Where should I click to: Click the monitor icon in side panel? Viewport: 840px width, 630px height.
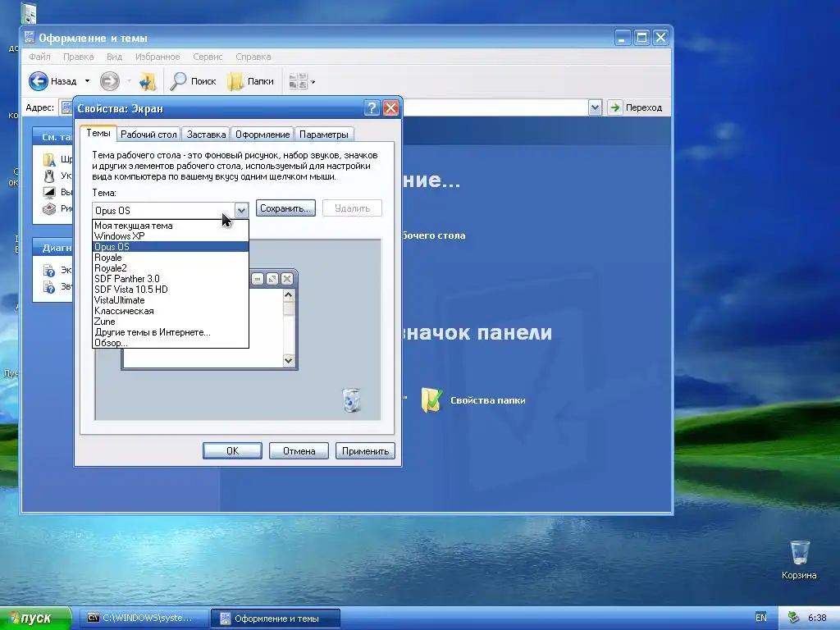[49, 192]
